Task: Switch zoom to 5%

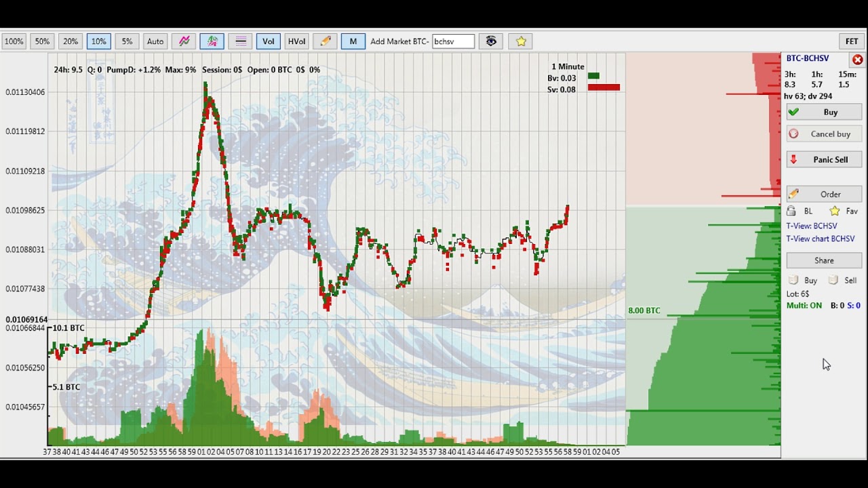Action: [127, 41]
